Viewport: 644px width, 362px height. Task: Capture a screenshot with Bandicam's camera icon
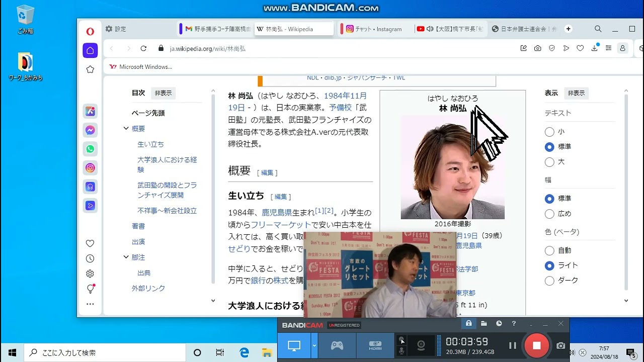[x=560, y=345]
